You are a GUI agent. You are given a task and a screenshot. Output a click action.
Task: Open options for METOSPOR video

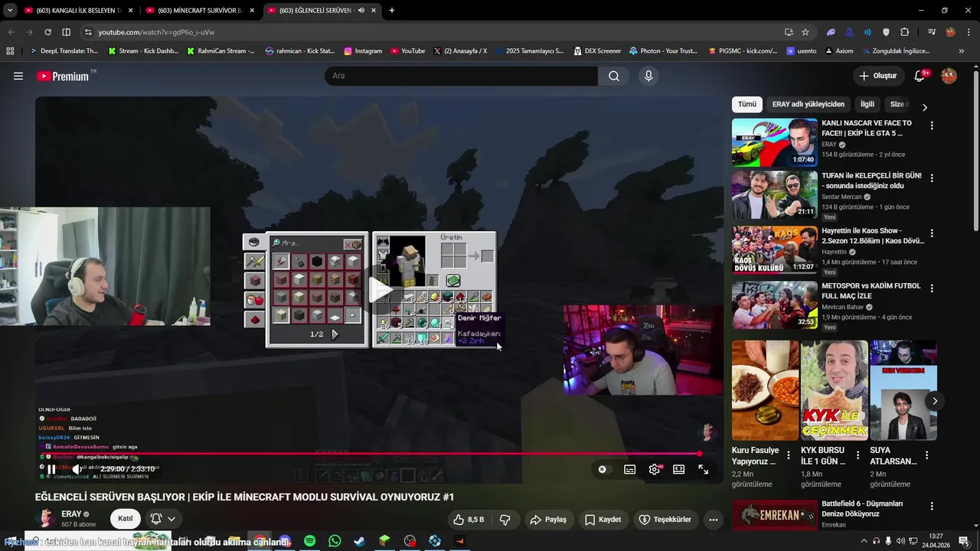point(932,289)
